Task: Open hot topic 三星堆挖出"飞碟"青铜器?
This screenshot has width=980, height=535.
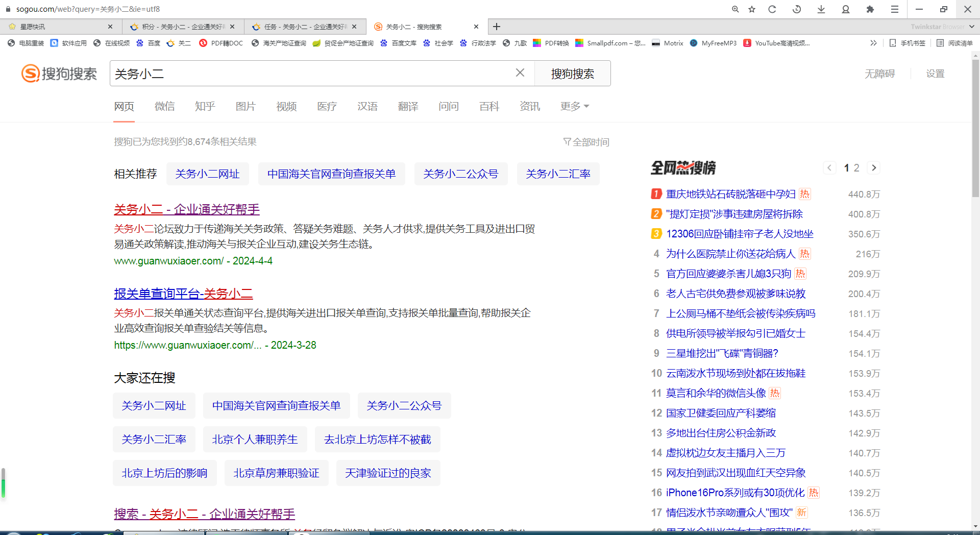Action: click(722, 353)
